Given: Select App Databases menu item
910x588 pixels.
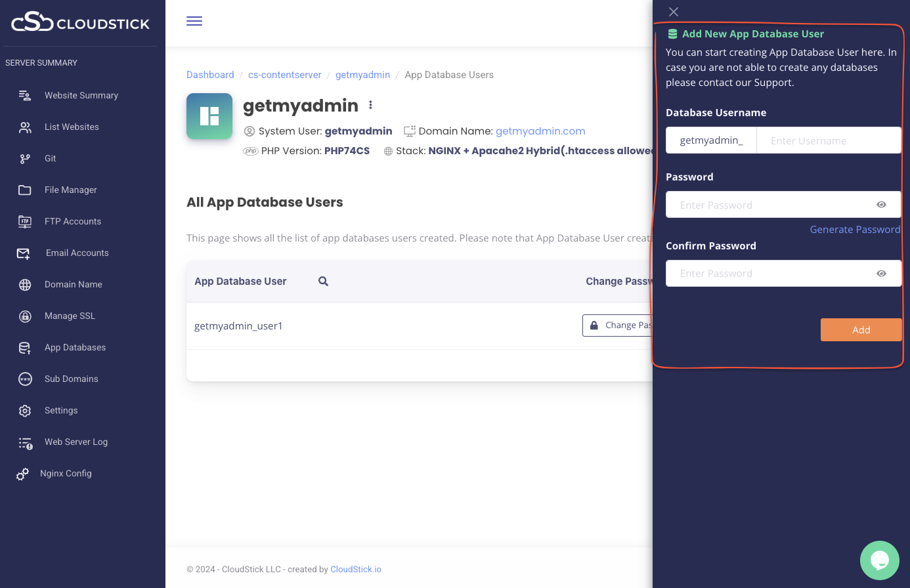Looking at the screenshot, I should (x=75, y=347).
